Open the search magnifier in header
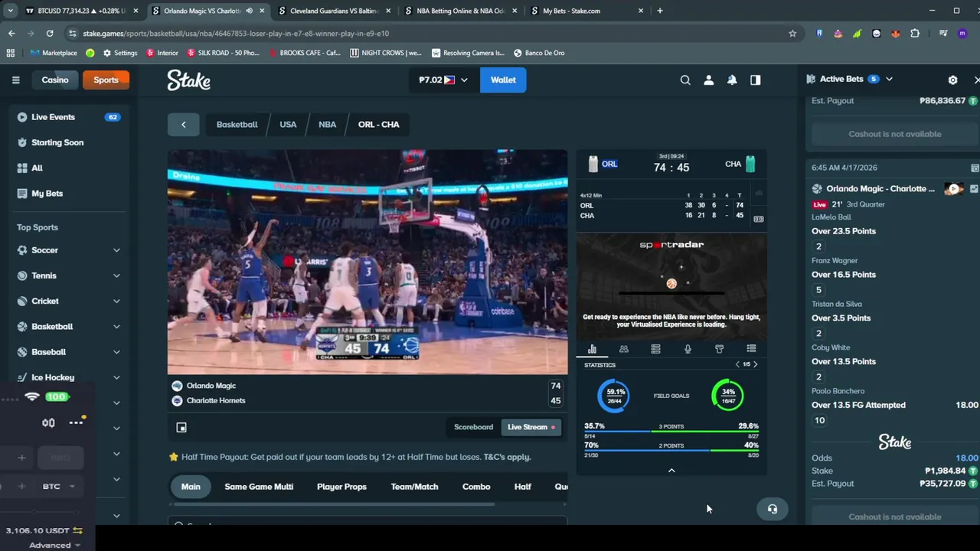Image resolution: width=980 pixels, height=551 pixels. [685, 80]
